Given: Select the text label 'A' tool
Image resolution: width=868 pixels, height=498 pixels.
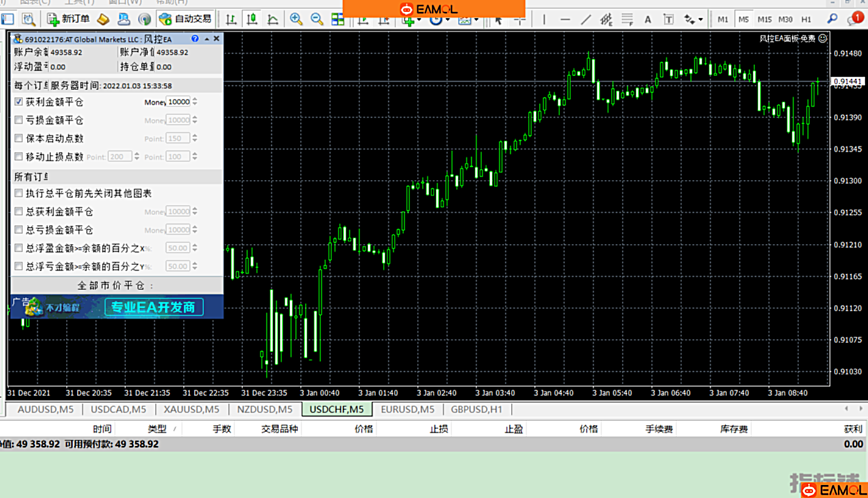Looking at the screenshot, I should [x=648, y=20].
